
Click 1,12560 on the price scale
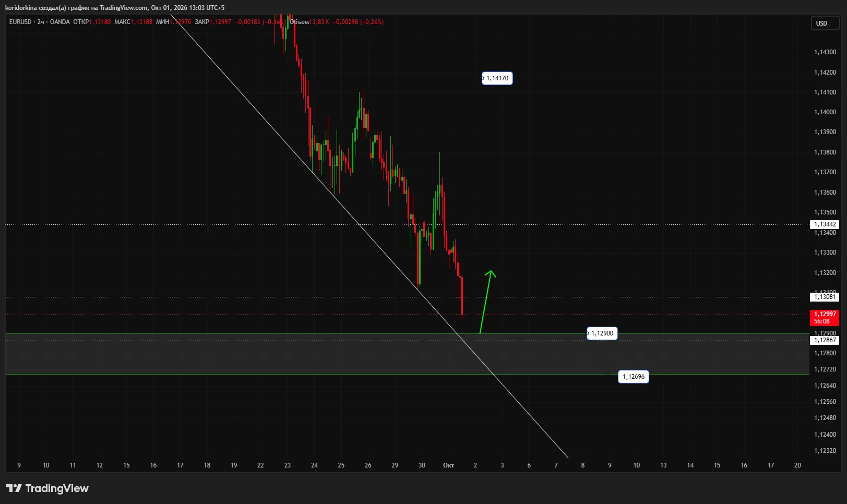(825, 402)
